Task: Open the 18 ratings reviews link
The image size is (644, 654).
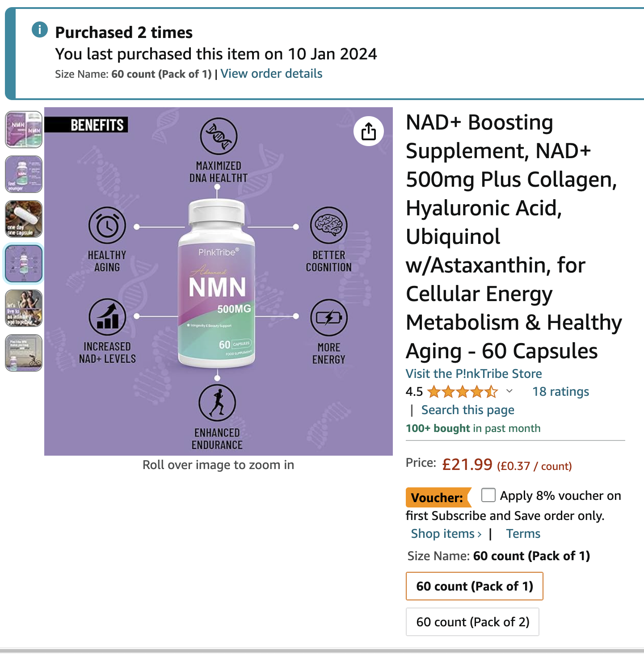Action: [x=560, y=392]
